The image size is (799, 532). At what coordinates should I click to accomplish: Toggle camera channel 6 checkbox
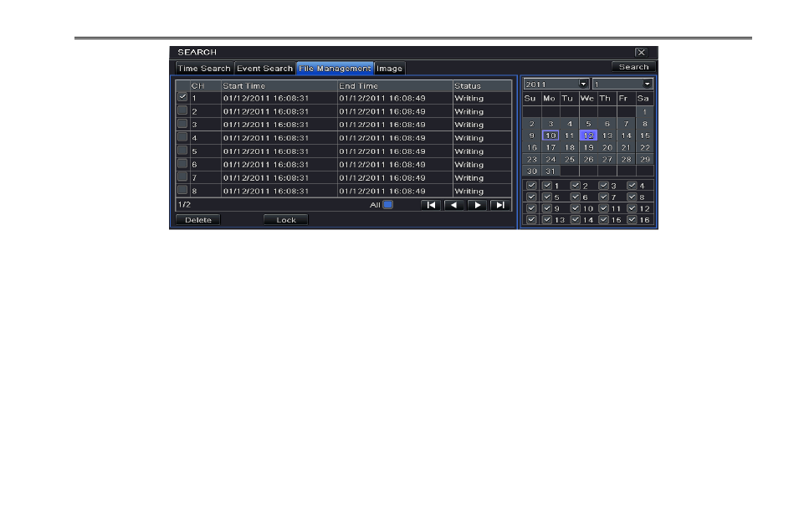coord(576,197)
